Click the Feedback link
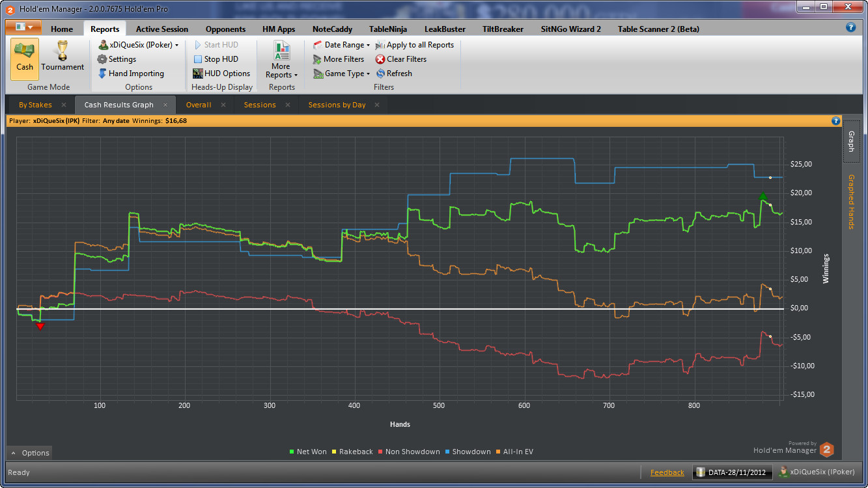The image size is (868, 488). [667, 472]
